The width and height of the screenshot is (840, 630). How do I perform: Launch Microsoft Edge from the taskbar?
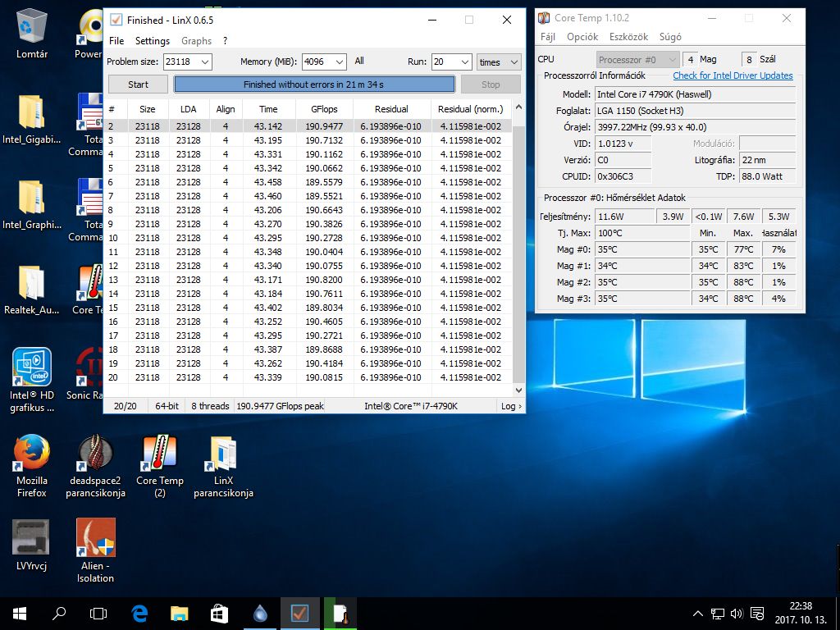[139, 613]
